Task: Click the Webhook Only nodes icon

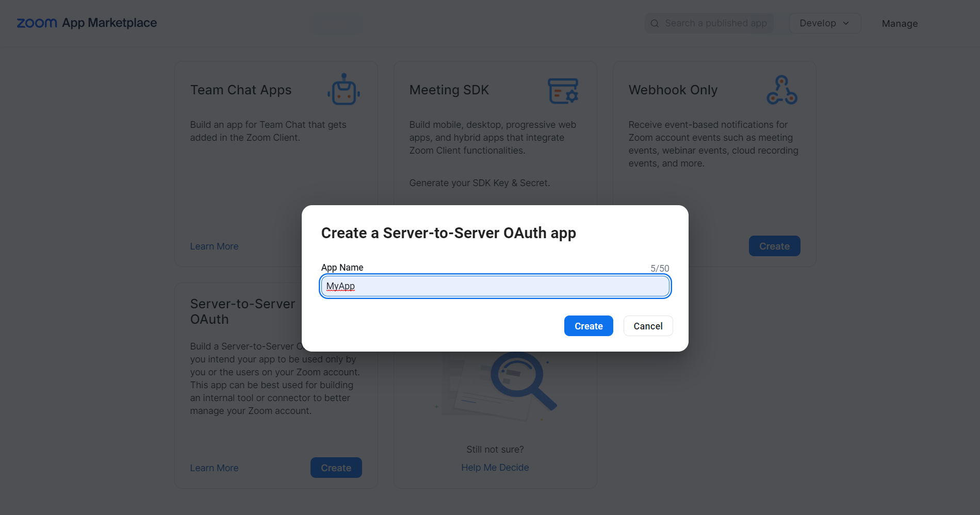Action: (782, 90)
